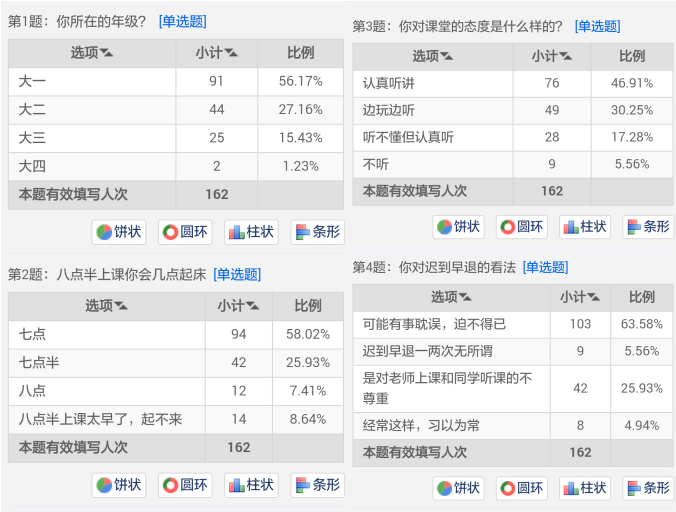Show question 1 as 柱状 column chart

pos(251,232)
